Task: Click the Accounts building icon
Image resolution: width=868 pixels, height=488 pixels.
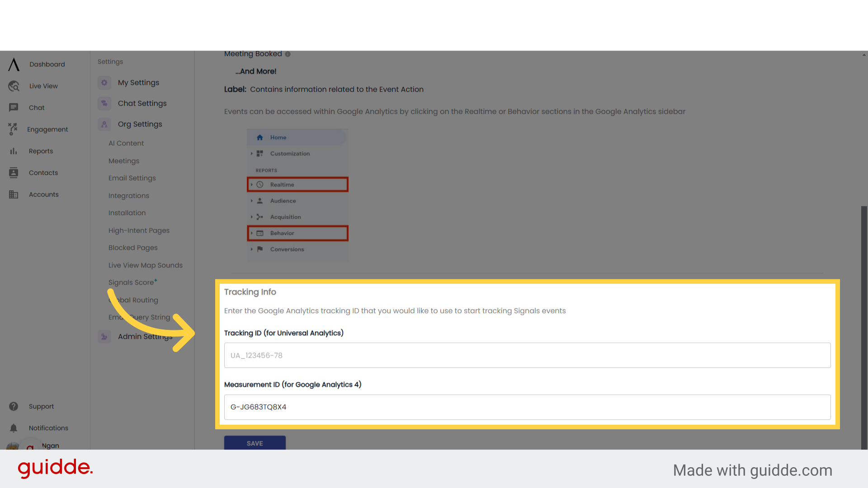Action: (14, 194)
